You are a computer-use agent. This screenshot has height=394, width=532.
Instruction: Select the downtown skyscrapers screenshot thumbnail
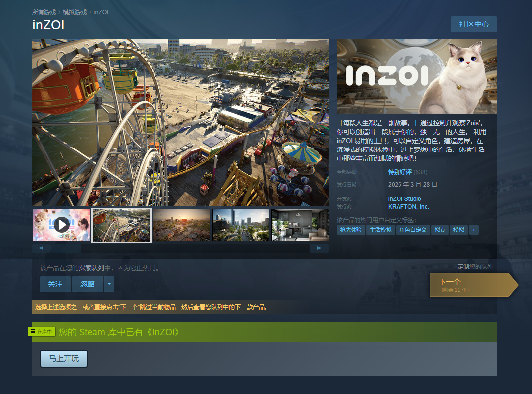(x=241, y=225)
